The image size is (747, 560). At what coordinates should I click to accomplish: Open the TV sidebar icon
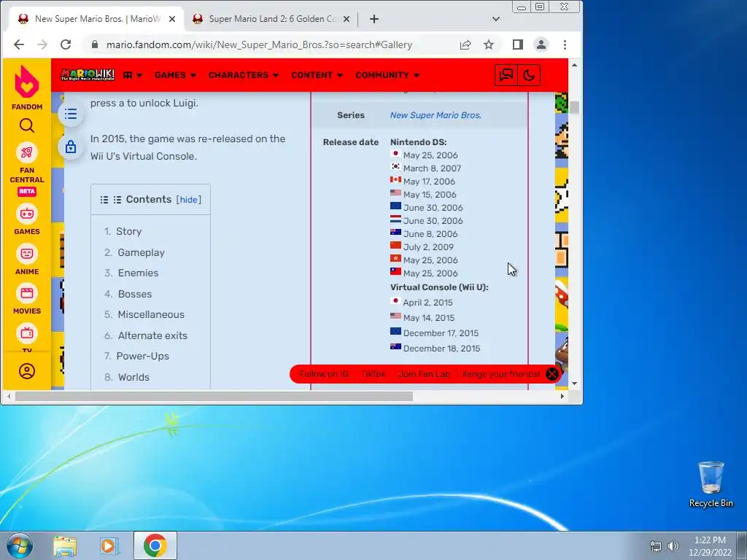pyautogui.click(x=27, y=333)
